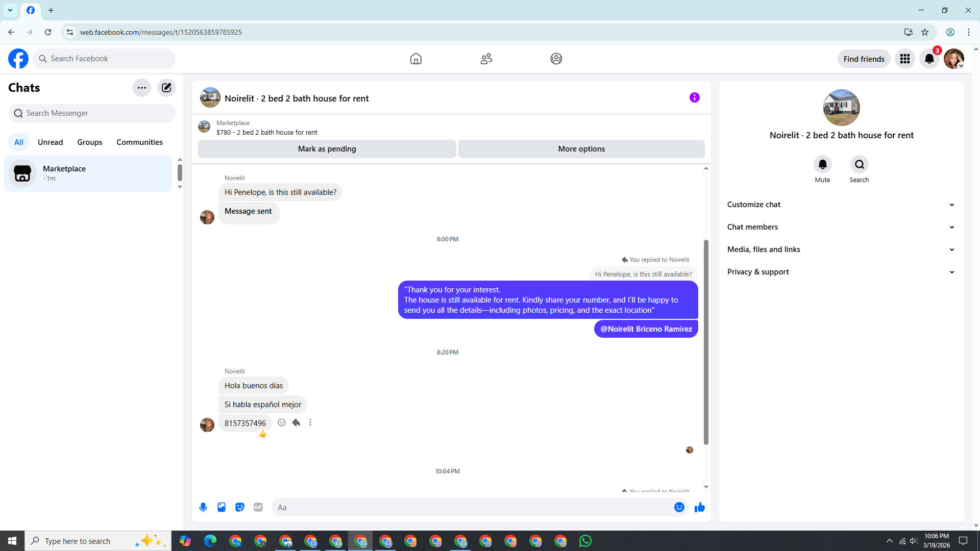Send a thumbs-up like
Viewport: 980px width, 551px height.
tap(700, 507)
